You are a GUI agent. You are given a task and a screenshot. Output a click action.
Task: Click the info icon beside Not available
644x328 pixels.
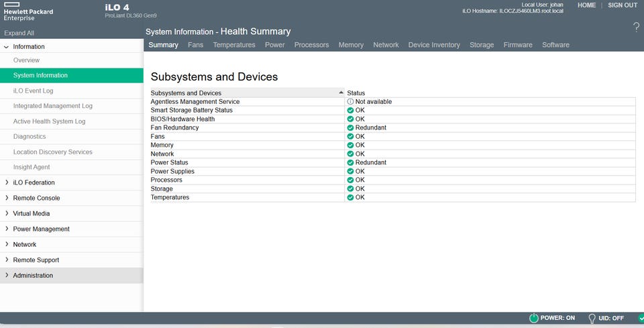[350, 101]
